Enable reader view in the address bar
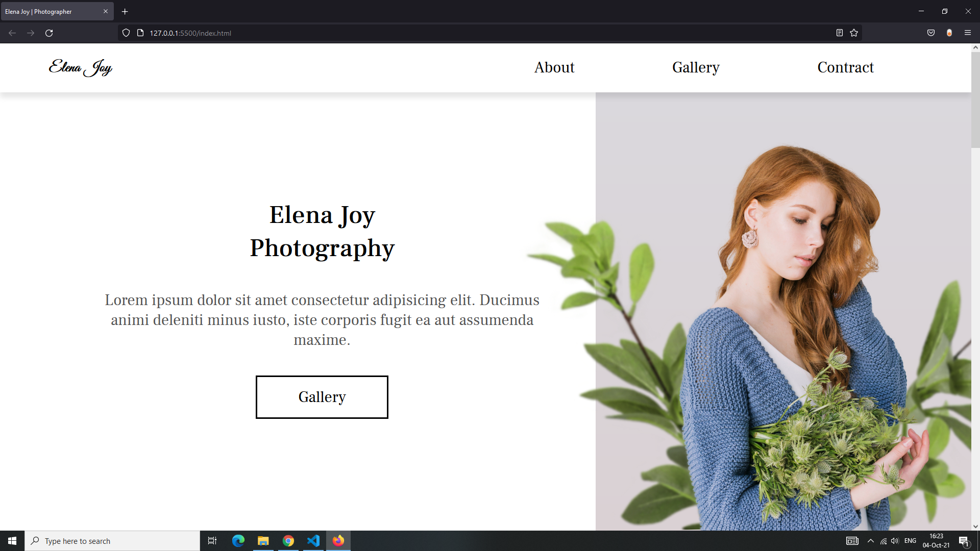The image size is (980, 551). click(x=839, y=33)
